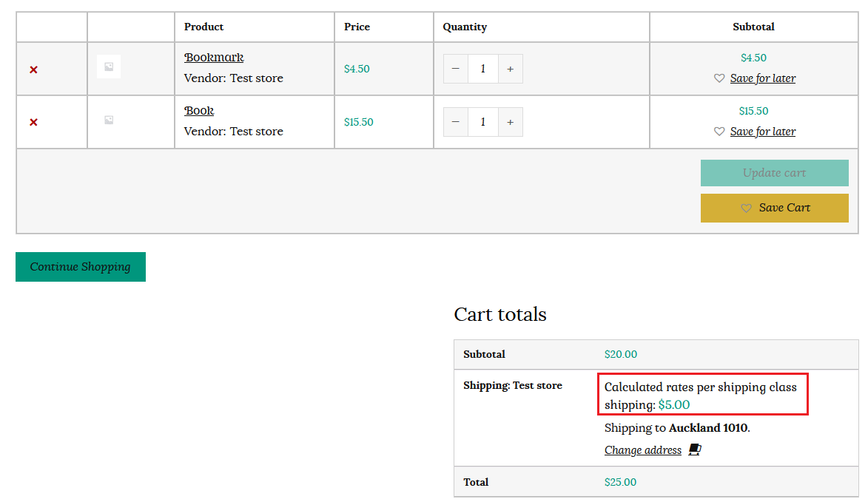The width and height of the screenshot is (868, 502).
Task: Click the truck icon next to Change address
Action: [x=695, y=450]
